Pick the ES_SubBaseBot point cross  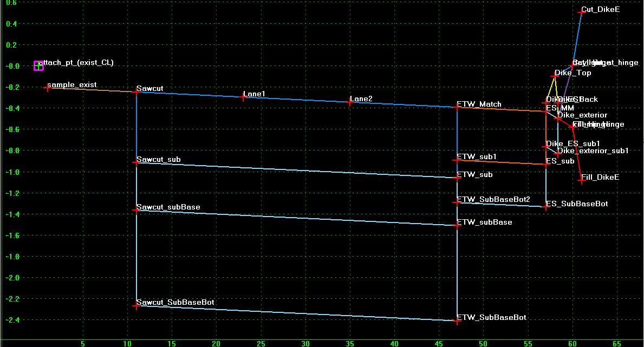pyautogui.click(x=546, y=207)
